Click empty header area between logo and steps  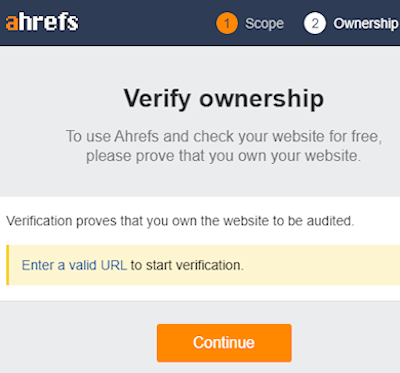[147, 23]
